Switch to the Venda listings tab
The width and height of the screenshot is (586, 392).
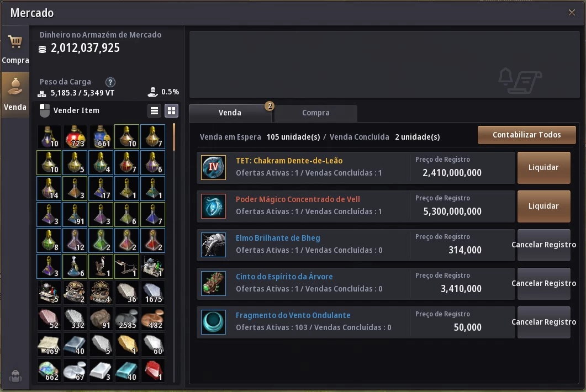click(x=230, y=113)
